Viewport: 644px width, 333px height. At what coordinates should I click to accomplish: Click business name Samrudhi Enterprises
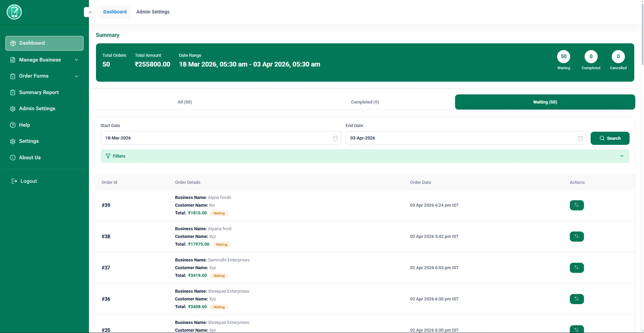229,260
